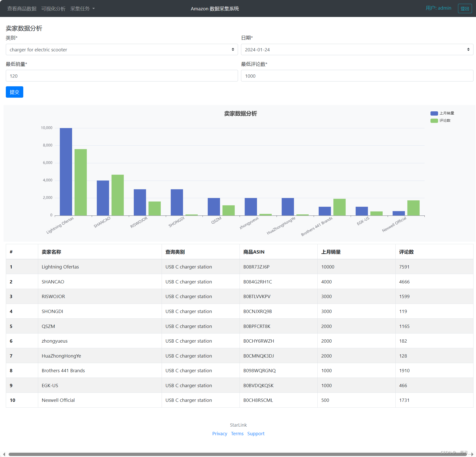Open the Terms footer link
Viewport: 476px width, 457px height.
[x=237, y=433]
